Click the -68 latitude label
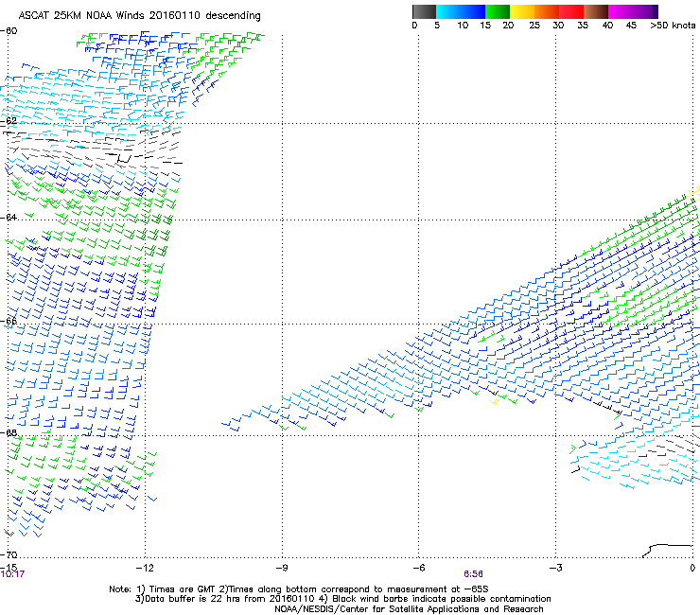The height and width of the screenshot is (615, 700). [9, 432]
